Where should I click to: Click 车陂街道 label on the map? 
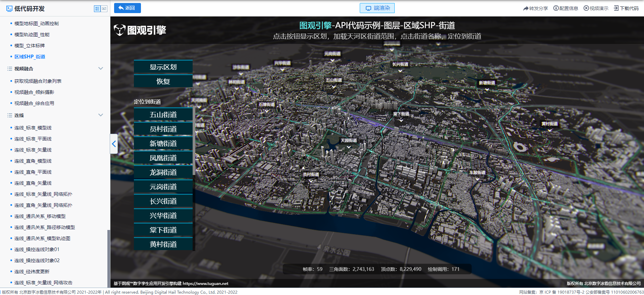click(477, 173)
